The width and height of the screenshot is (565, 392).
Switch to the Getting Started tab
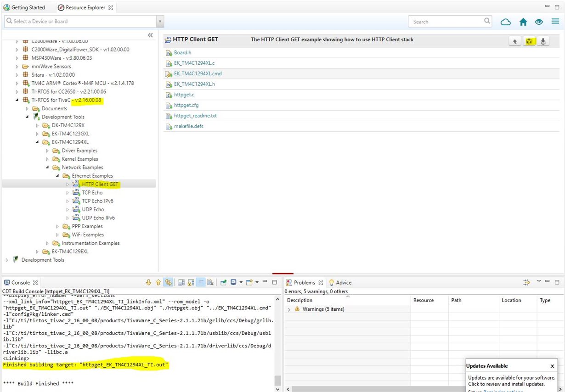pyautogui.click(x=24, y=7)
